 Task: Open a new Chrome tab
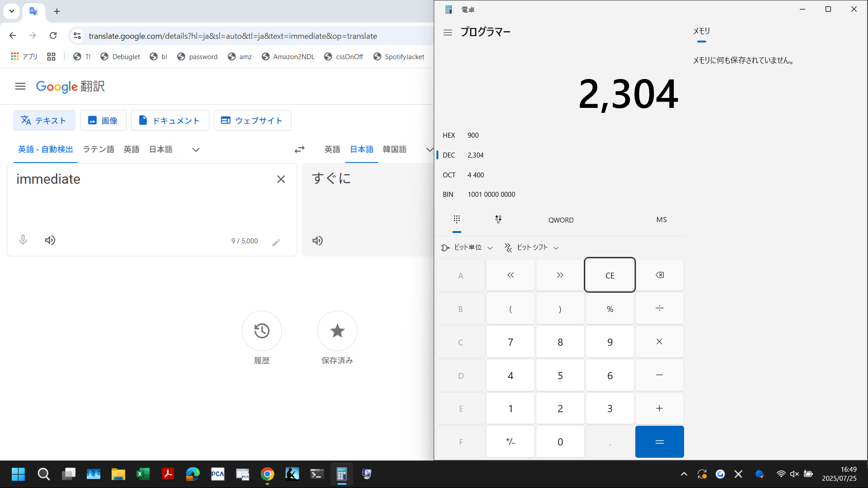tap(57, 11)
